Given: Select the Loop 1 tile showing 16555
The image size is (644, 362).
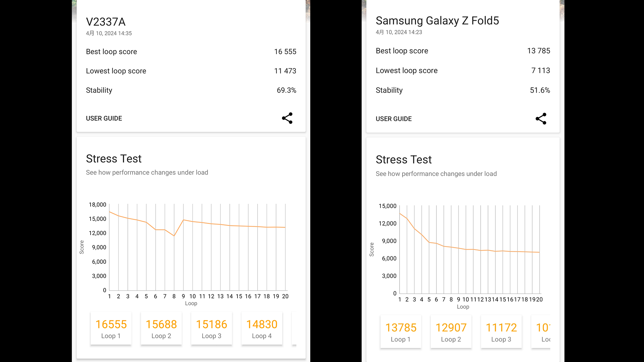Looking at the screenshot, I should [x=111, y=328].
